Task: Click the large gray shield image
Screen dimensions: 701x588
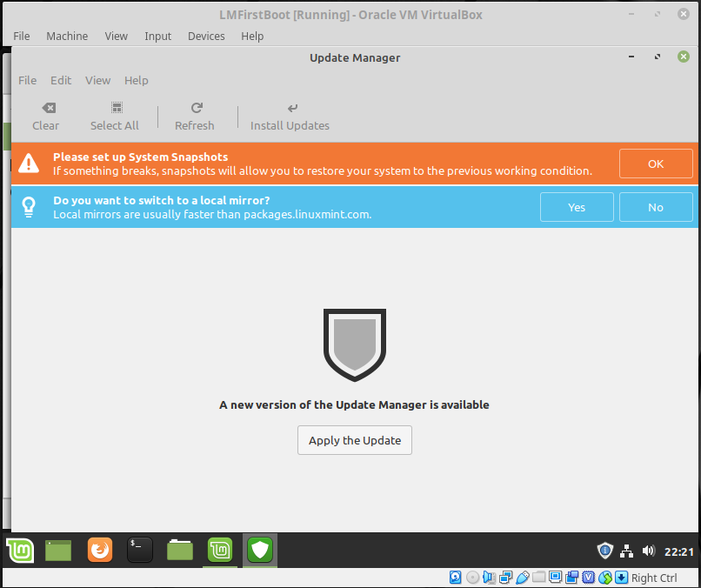Action: pos(355,344)
